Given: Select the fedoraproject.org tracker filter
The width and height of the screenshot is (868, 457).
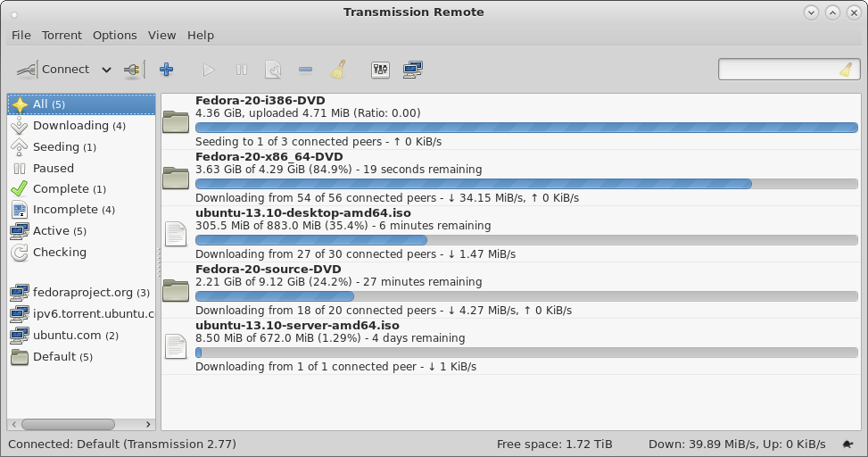Looking at the screenshot, I should pos(82,292).
